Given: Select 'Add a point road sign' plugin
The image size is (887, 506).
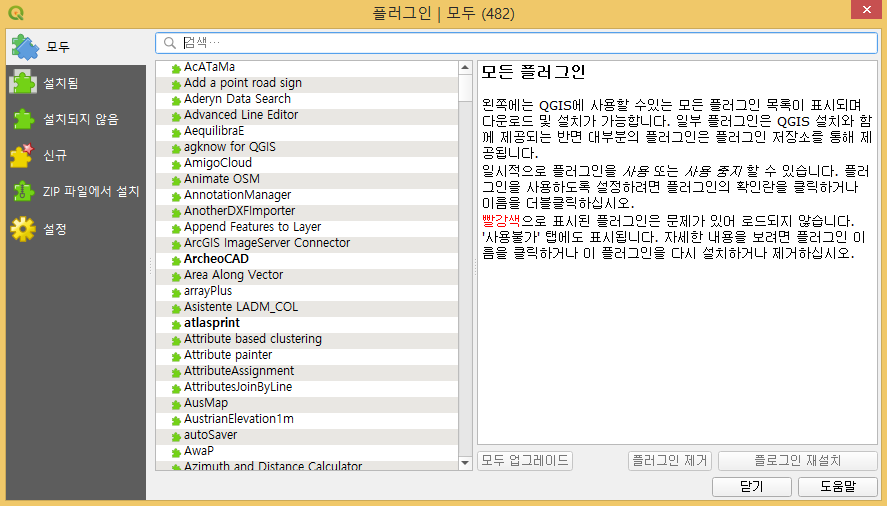Looking at the screenshot, I should pos(307,84).
